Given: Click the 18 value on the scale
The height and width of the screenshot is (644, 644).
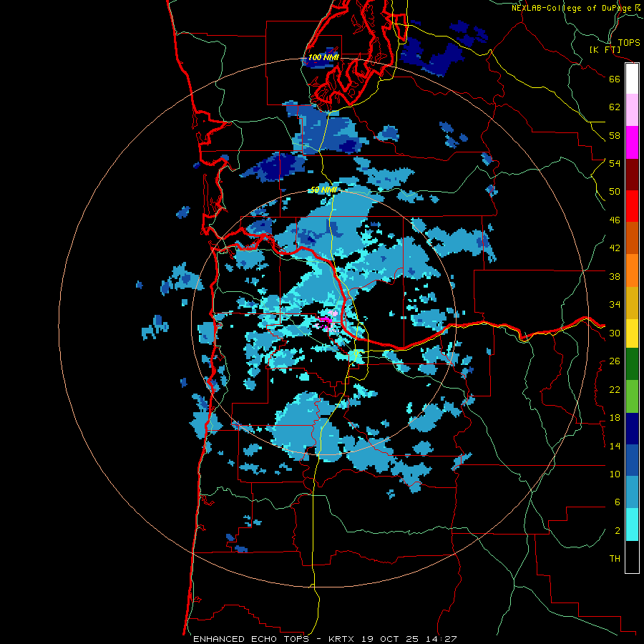Looking at the screenshot, I should [615, 418].
